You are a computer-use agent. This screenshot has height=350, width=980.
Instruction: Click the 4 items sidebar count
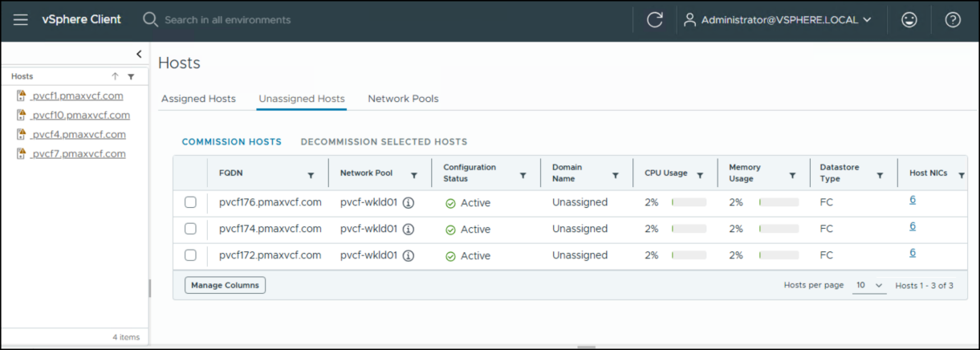point(126,337)
